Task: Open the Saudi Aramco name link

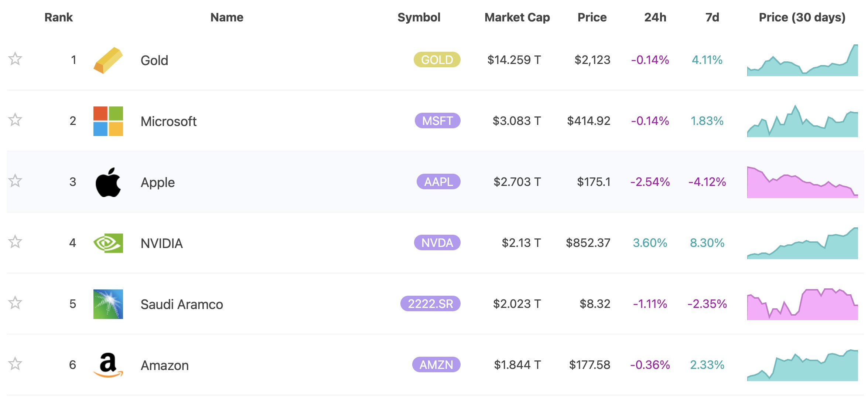Action: [182, 305]
